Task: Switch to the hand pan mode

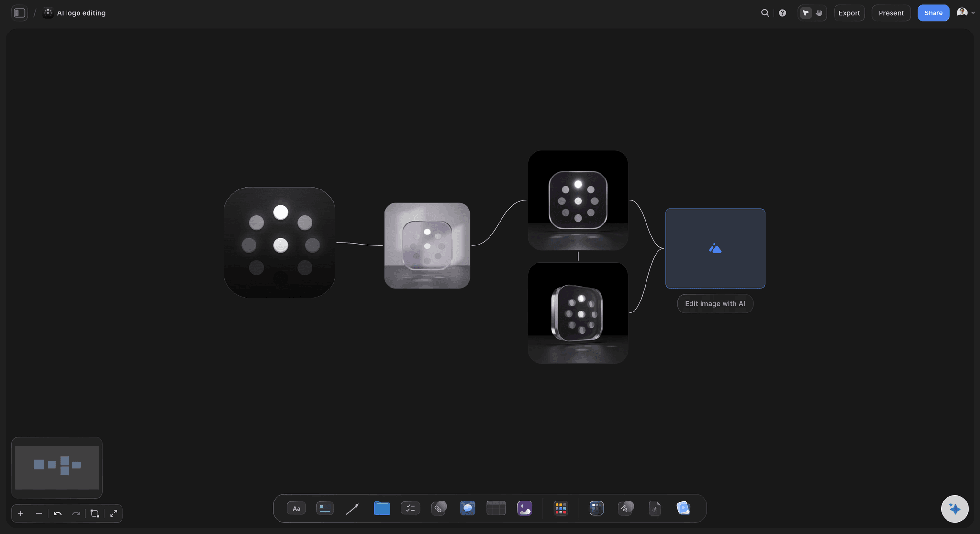Action: (819, 13)
